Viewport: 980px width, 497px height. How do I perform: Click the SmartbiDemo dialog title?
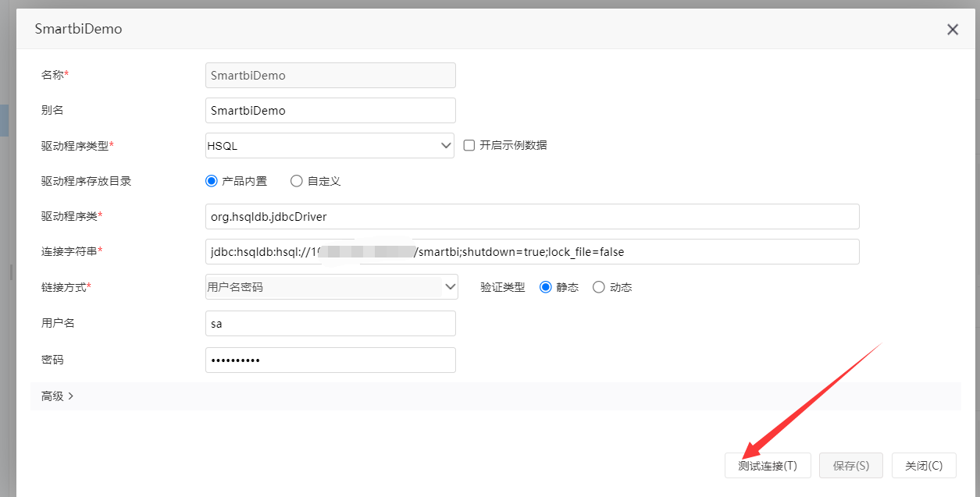78,29
